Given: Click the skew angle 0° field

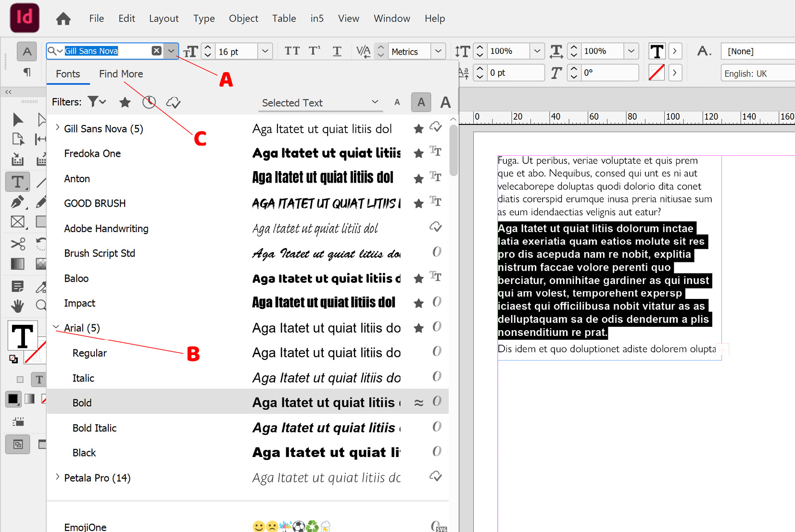Looking at the screenshot, I should [x=609, y=73].
